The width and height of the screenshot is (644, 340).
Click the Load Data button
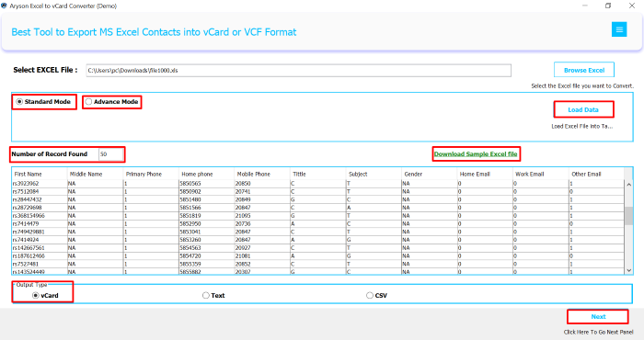click(x=583, y=109)
